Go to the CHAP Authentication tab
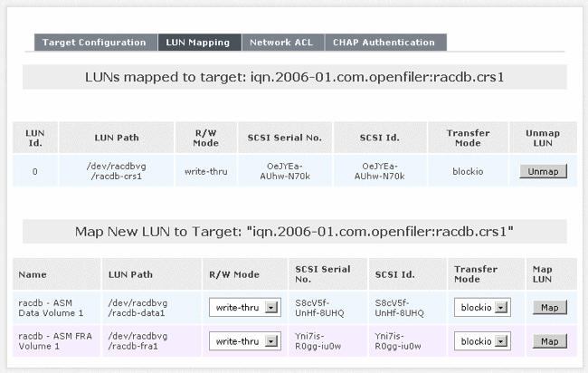The image size is (588, 373). pyautogui.click(x=384, y=43)
